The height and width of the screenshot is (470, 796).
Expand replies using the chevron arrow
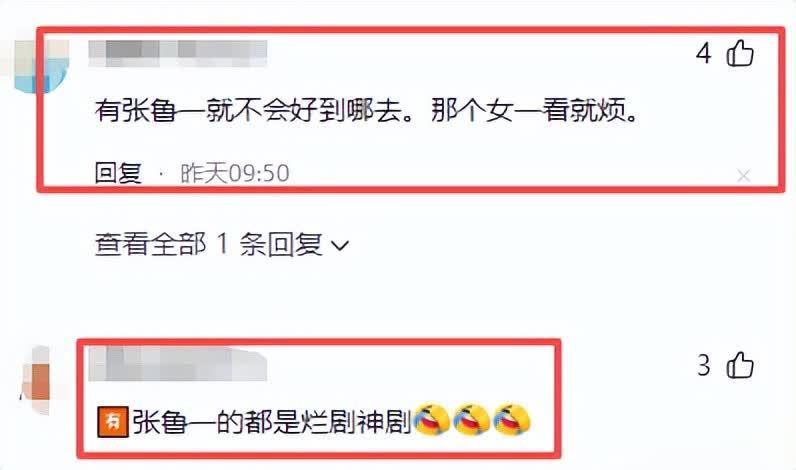tap(340, 246)
